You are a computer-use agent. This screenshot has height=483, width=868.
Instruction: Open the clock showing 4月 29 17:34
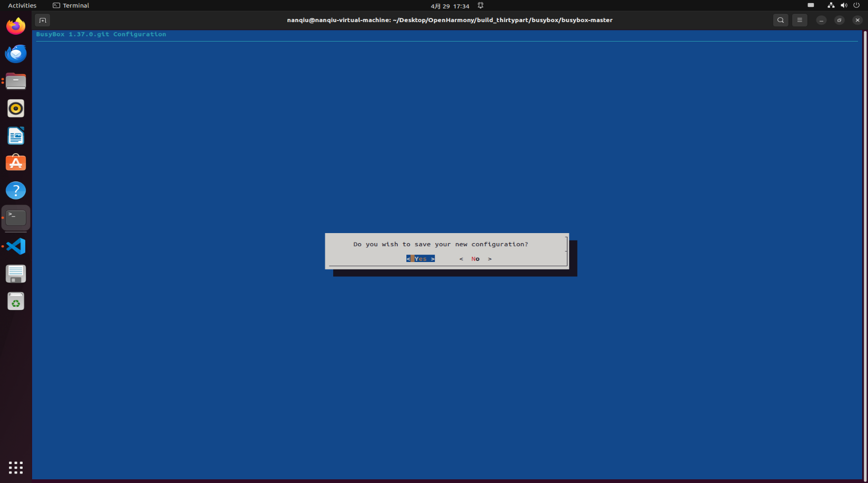point(450,6)
